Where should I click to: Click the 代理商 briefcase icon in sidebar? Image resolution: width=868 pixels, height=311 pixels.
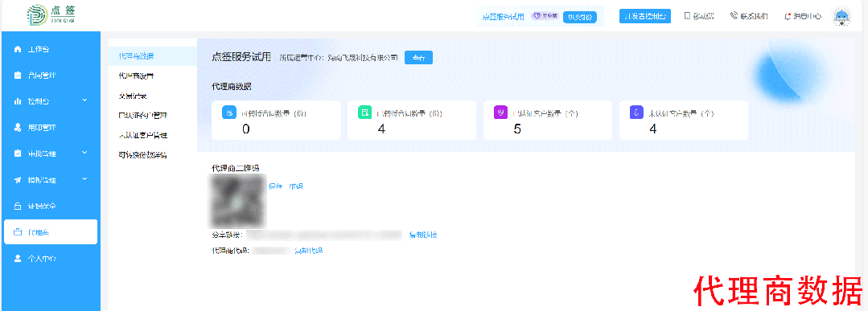pos(18,232)
